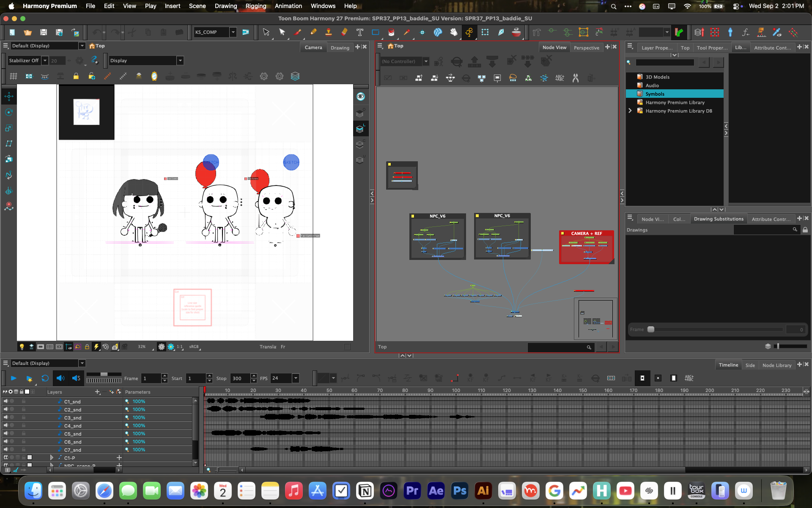Click the Play button in timeline
Viewport: 812px width, 508px height.
pyautogui.click(x=14, y=378)
